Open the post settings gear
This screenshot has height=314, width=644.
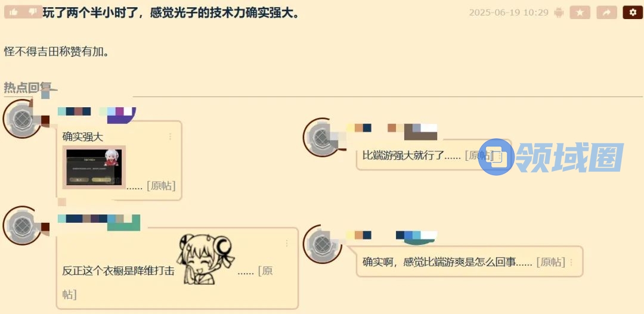click(x=633, y=13)
